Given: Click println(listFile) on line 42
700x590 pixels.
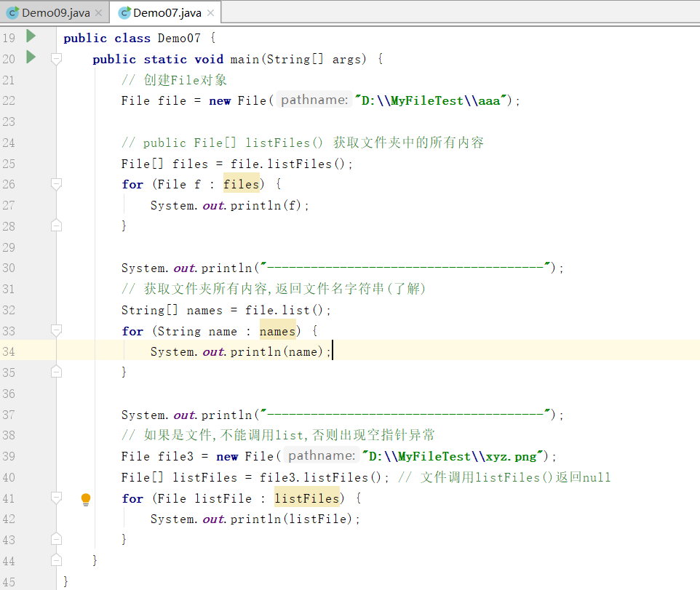Looking at the screenshot, I should click(x=291, y=519).
